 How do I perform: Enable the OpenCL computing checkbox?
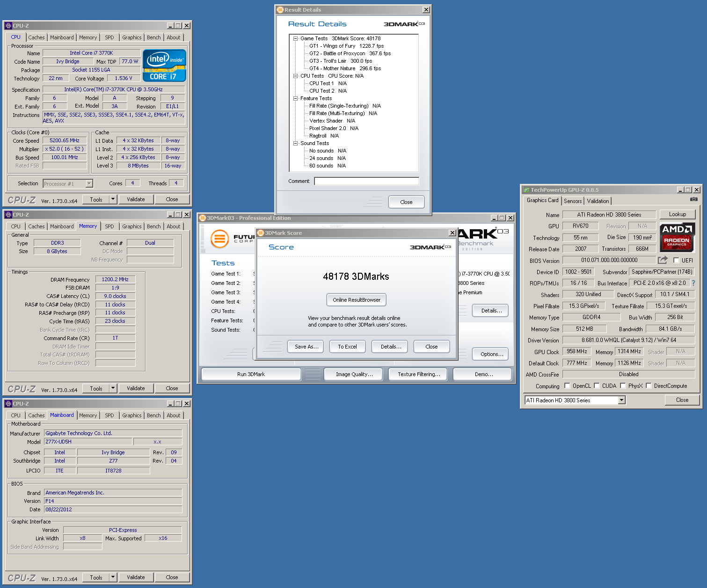pos(567,386)
